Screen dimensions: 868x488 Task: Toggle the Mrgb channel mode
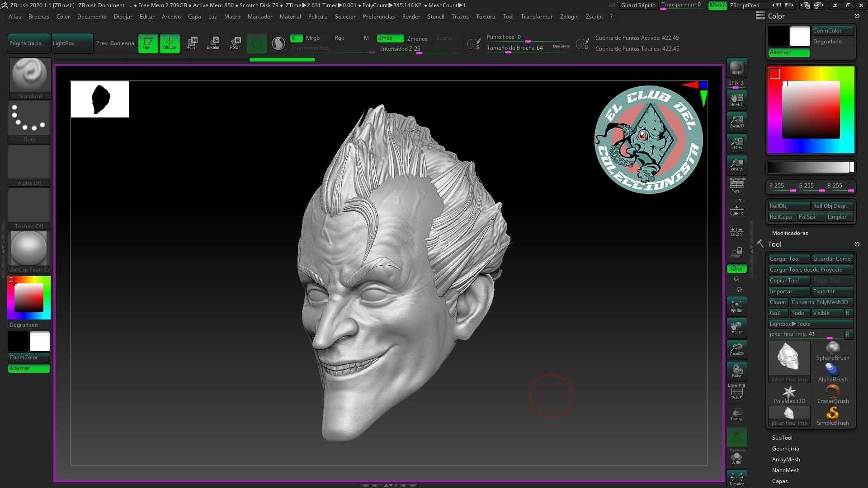point(312,38)
